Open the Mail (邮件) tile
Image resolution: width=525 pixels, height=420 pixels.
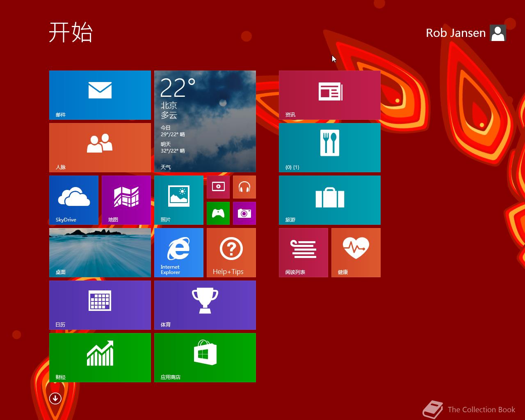[x=100, y=95]
